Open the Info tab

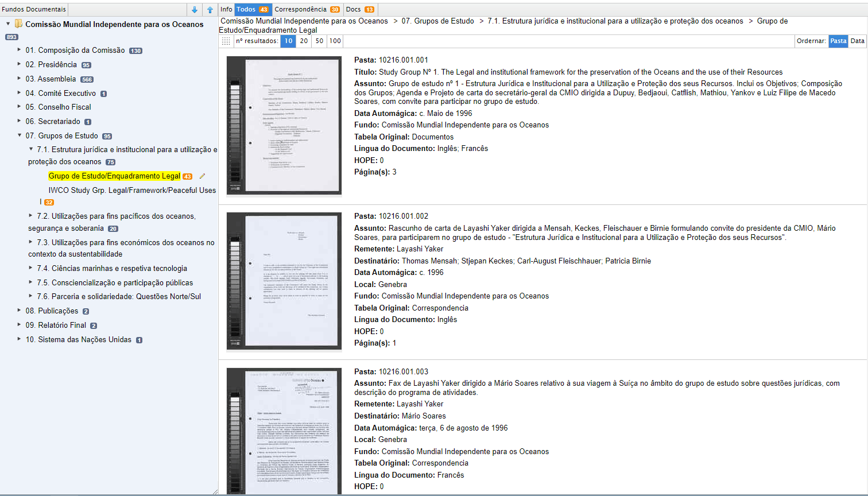coord(226,10)
